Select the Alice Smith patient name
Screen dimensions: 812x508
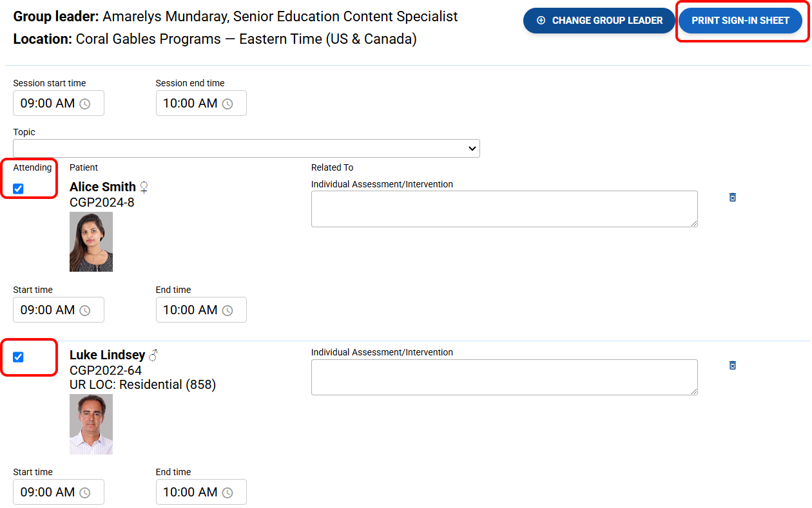point(102,187)
